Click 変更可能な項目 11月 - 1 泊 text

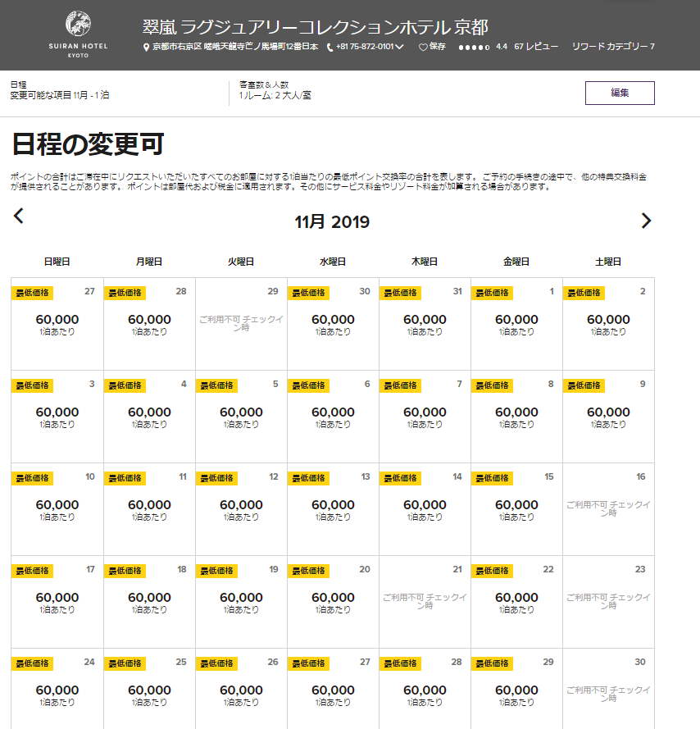pyautogui.click(x=60, y=95)
